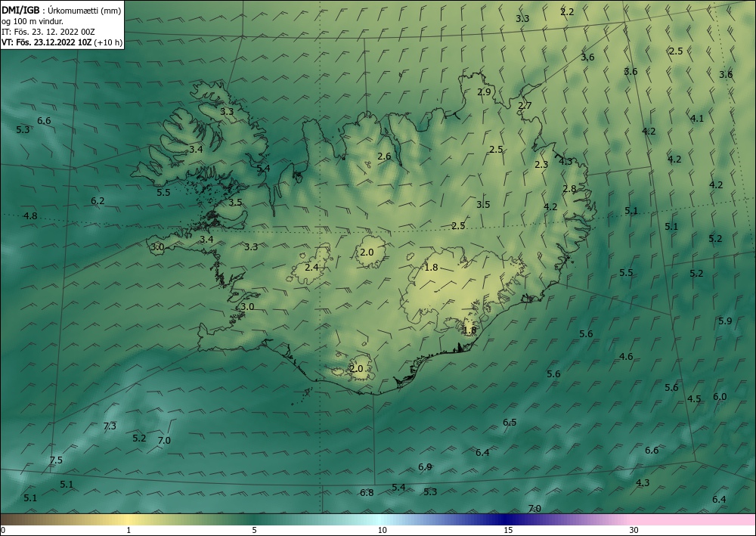
Task: Click the 'IT: Fös. 23. 12. 2022 00Z' line
Action: tap(48, 32)
